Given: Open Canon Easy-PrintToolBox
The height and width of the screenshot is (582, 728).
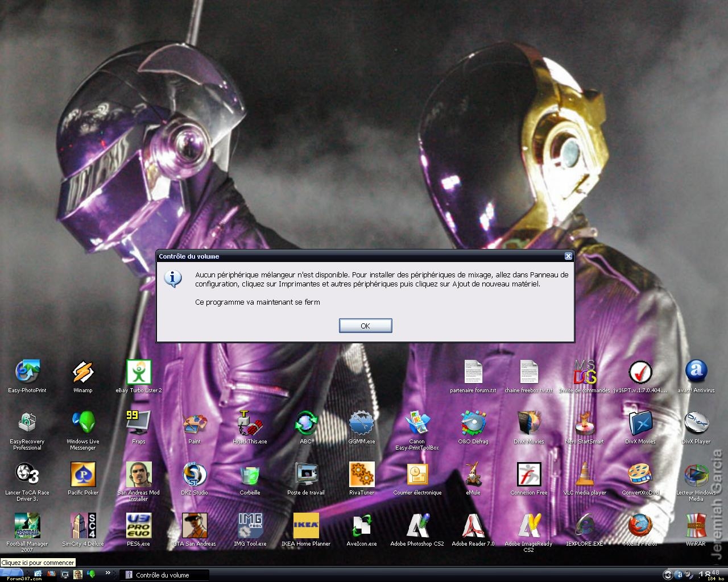Looking at the screenshot, I should [x=417, y=431].
